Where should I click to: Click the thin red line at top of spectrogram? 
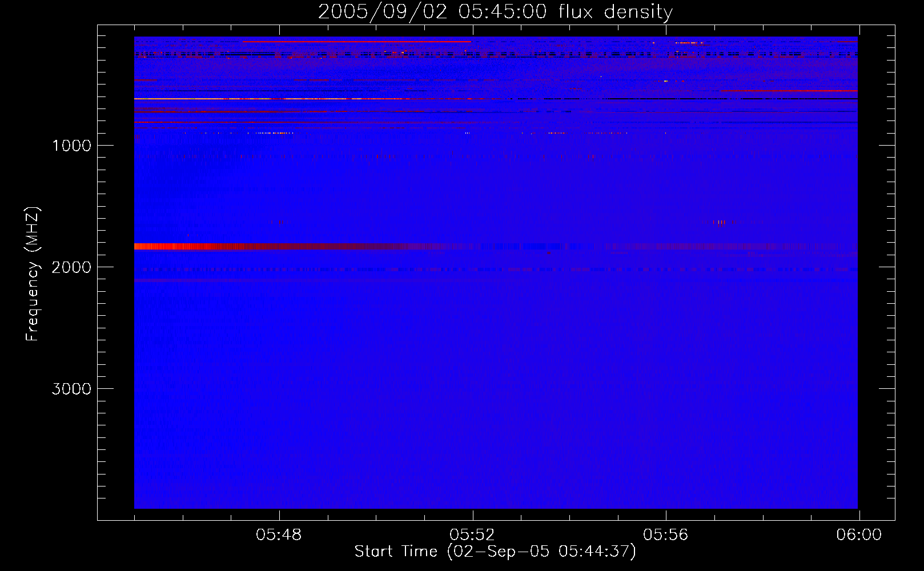[x=357, y=41]
